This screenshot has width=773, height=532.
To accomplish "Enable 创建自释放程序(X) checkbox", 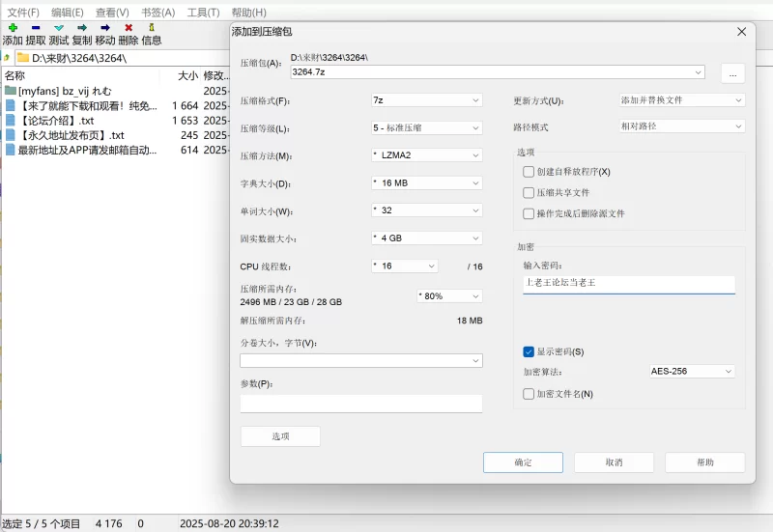I will coord(529,172).
